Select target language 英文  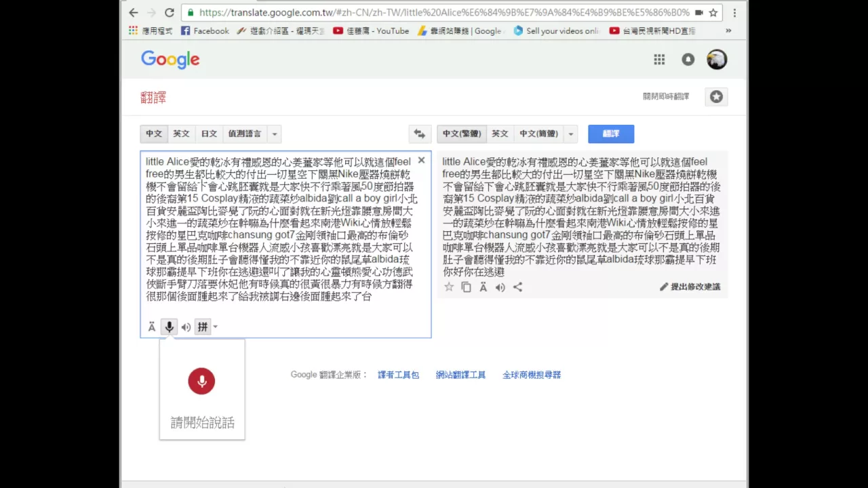500,134
